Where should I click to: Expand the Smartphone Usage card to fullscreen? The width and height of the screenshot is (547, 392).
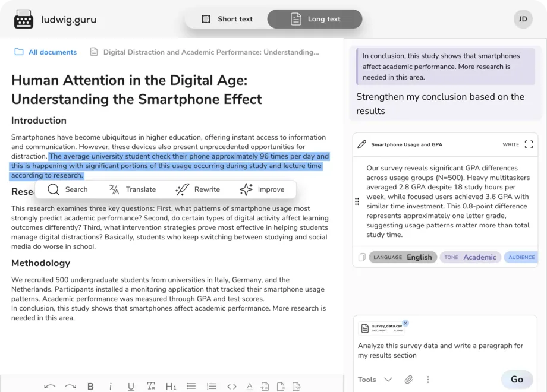pyautogui.click(x=529, y=144)
